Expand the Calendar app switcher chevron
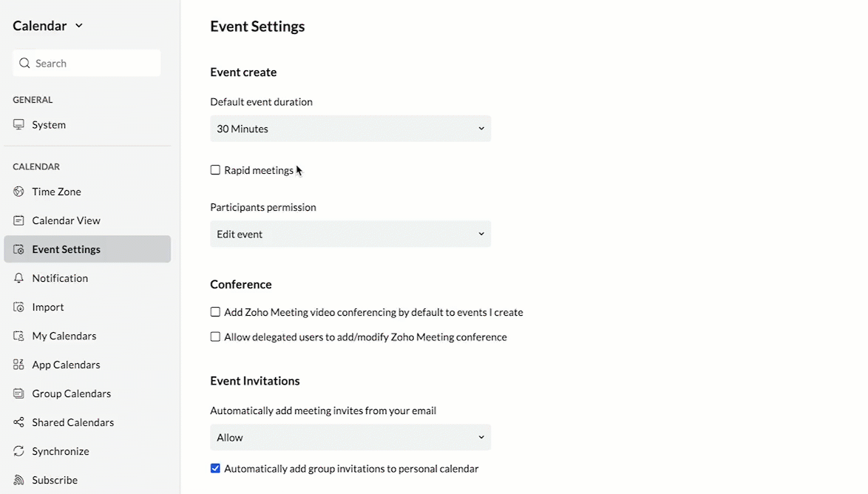 coord(79,26)
